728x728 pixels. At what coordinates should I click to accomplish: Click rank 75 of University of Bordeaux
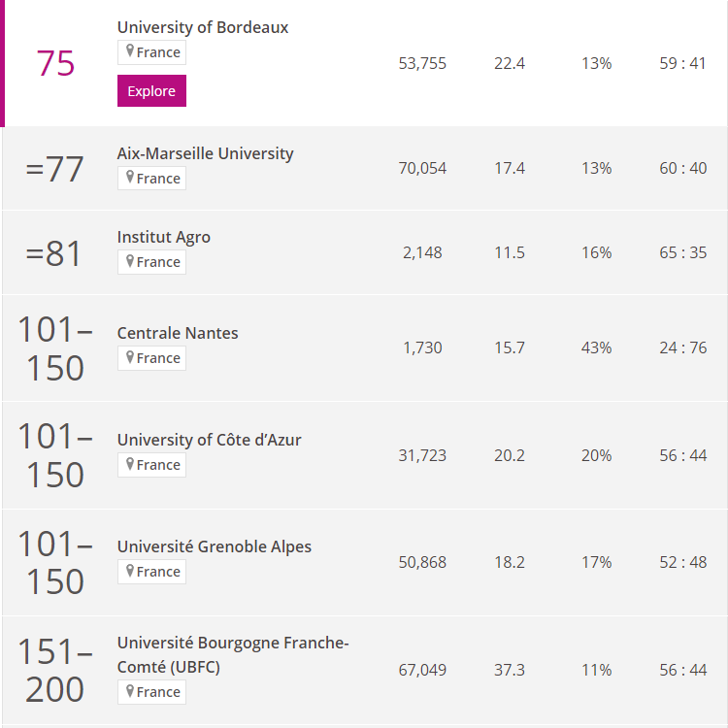(55, 63)
